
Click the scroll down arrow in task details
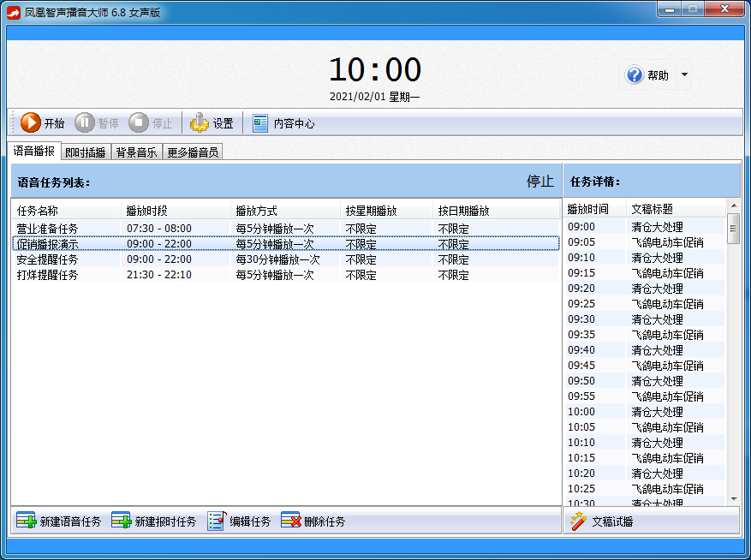tap(734, 498)
